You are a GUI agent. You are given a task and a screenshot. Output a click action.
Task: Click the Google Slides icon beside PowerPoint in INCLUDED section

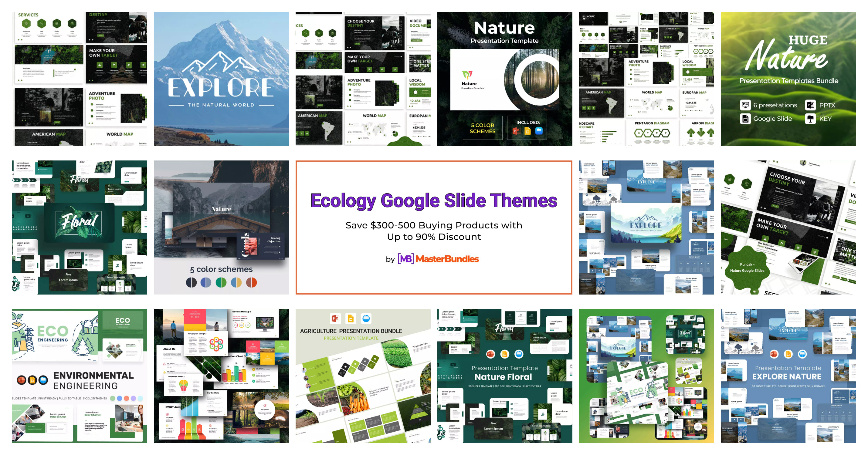tap(527, 131)
